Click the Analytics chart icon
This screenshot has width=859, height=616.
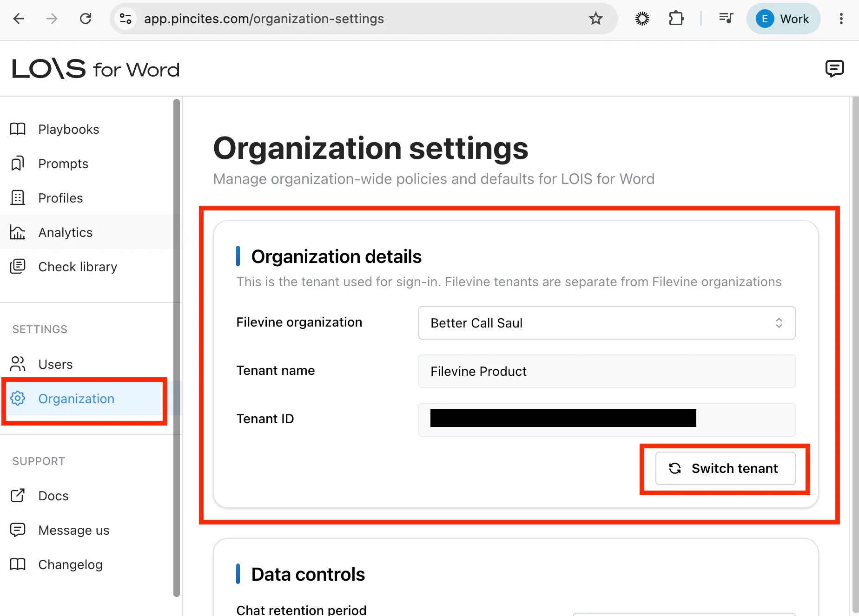(18, 232)
